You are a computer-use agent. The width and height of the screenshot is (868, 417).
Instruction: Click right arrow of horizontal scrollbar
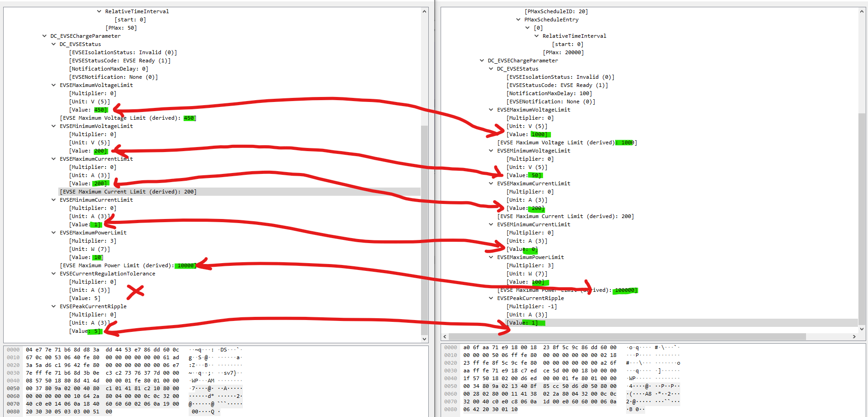click(x=854, y=337)
